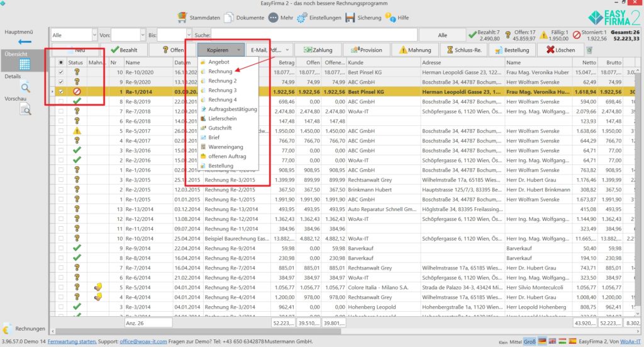Set font size to Mittel

516,342
